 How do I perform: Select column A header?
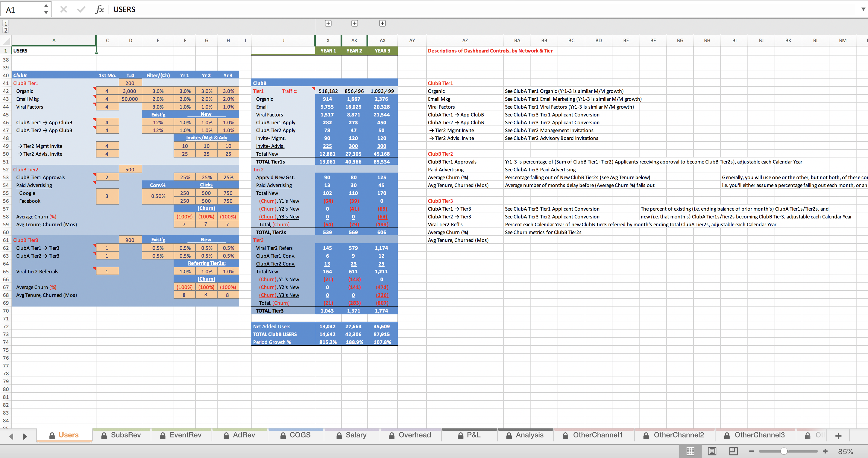54,40
